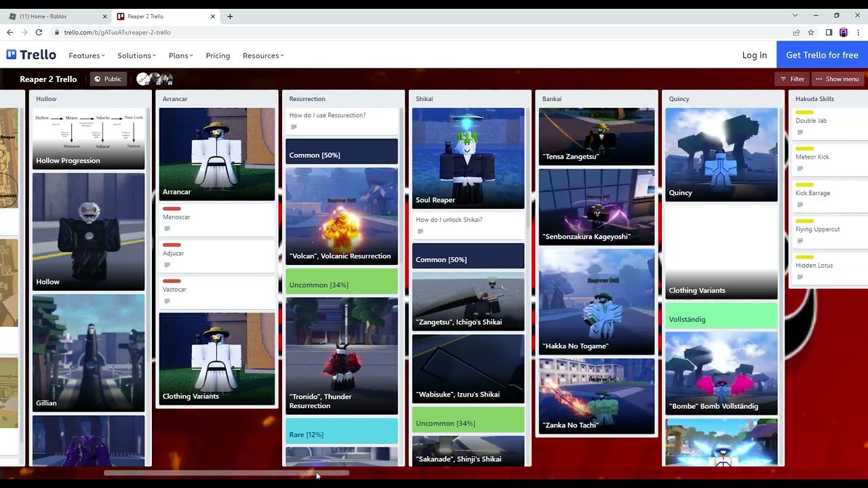This screenshot has width=868, height=488.
Task: Open Bombe Bomb Vollständig card
Action: [722, 373]
